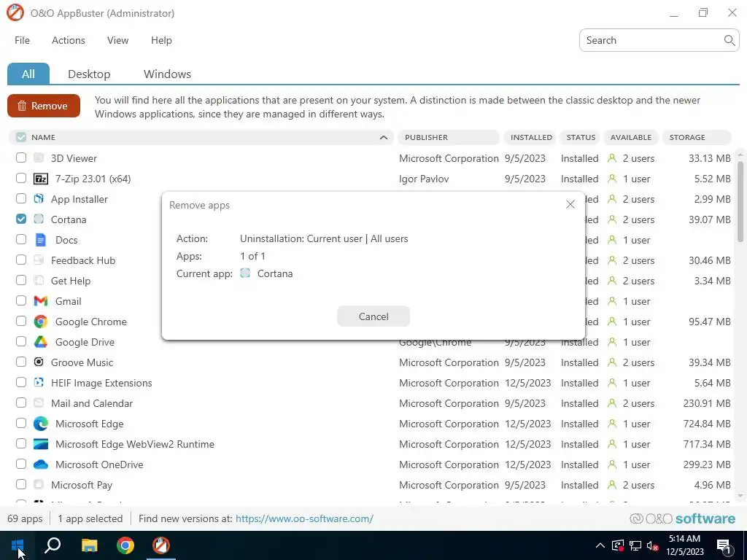Close the Remove apps dialog

[x=570, y=204]
